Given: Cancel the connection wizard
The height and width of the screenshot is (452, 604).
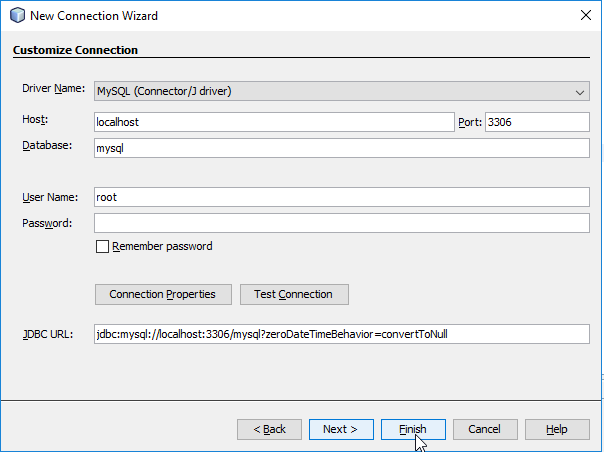Looking at the screenshot, I should (x=485, y=429).
